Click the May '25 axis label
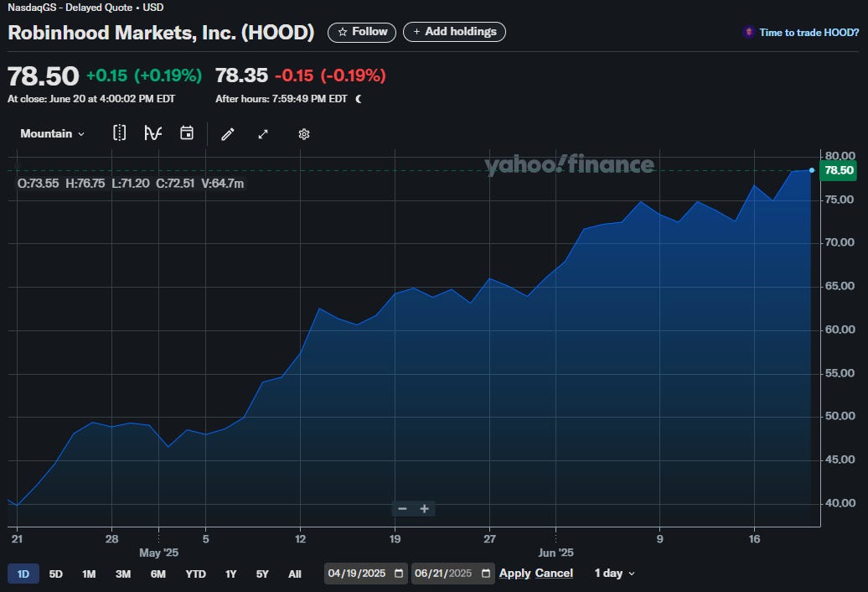 (x=158, y=553)
